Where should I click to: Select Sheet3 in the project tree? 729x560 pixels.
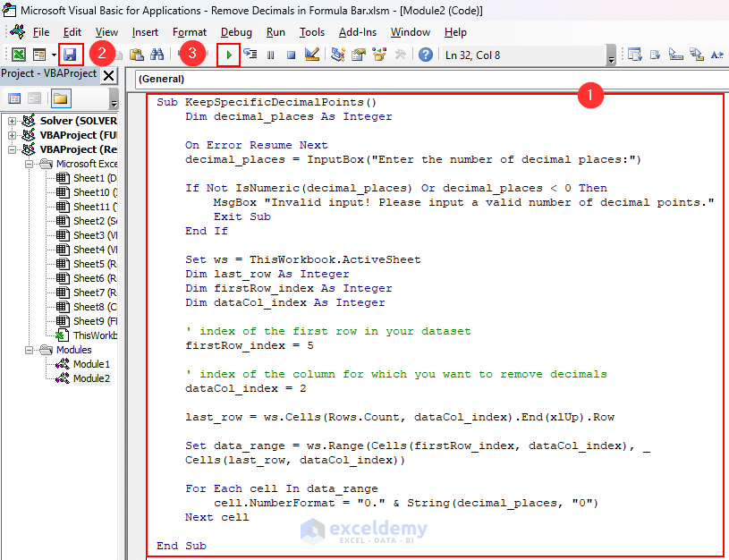tap(87, 235)
